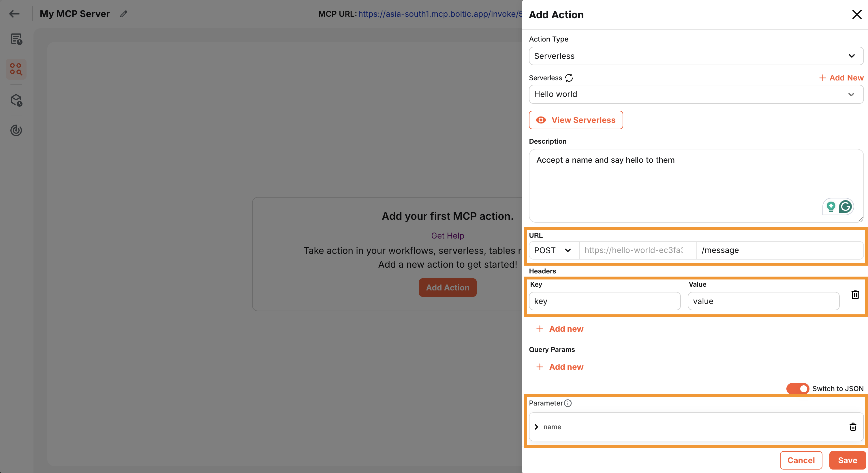Select the serverless packages icon in the sidebar

16,100
